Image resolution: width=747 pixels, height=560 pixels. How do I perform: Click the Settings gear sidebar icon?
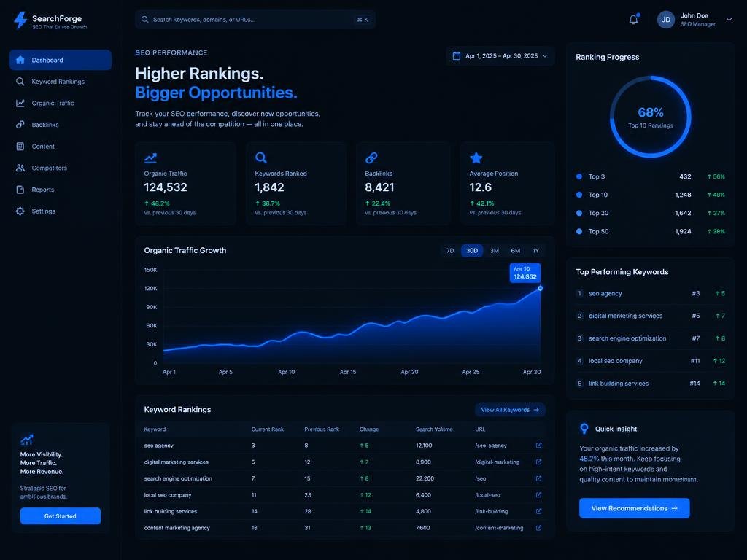pos(20,211)
